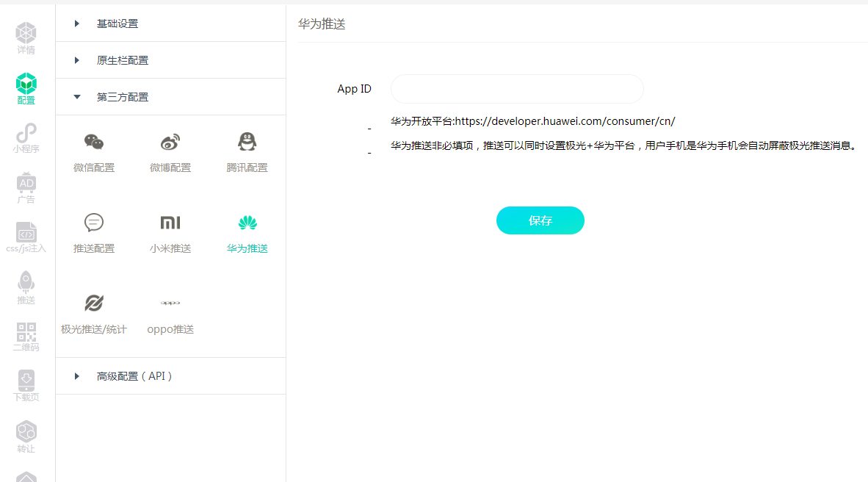Screen dimensions: 868x482
Task: Open the 极光推送/统计 icon
Action: pyautogui.click(x=94, y=303)
